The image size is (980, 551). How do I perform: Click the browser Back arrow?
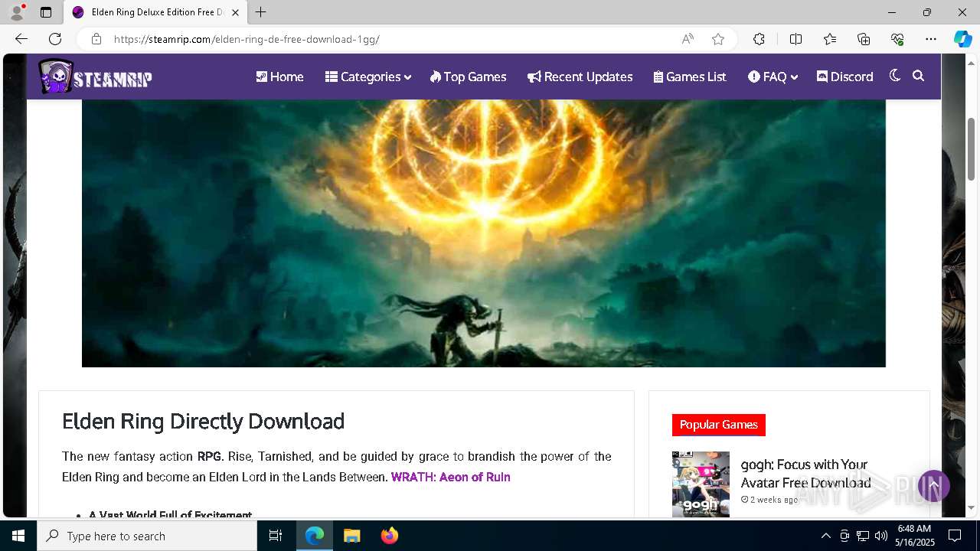pyautogui.click(x=21, y=39)
